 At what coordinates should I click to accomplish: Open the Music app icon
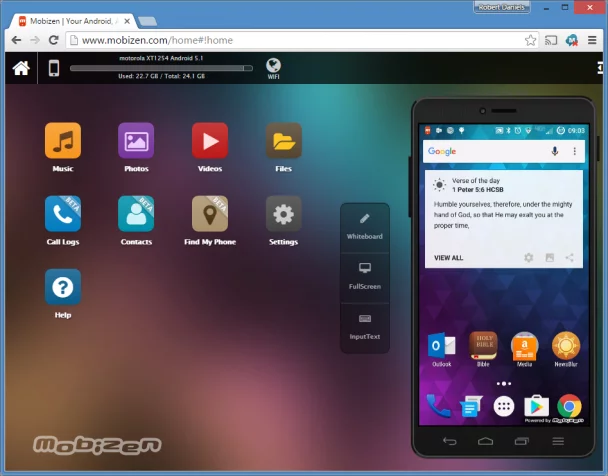point(63,141)
